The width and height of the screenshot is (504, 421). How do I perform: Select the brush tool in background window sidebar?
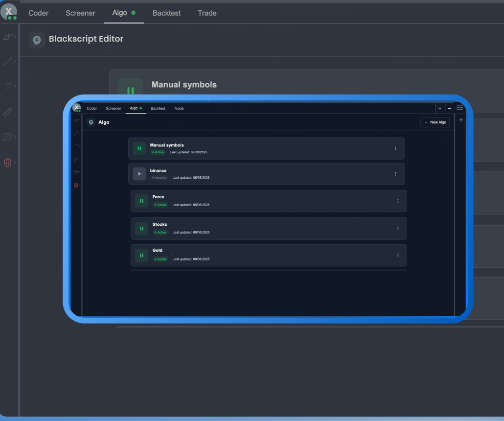click(8, 37)
